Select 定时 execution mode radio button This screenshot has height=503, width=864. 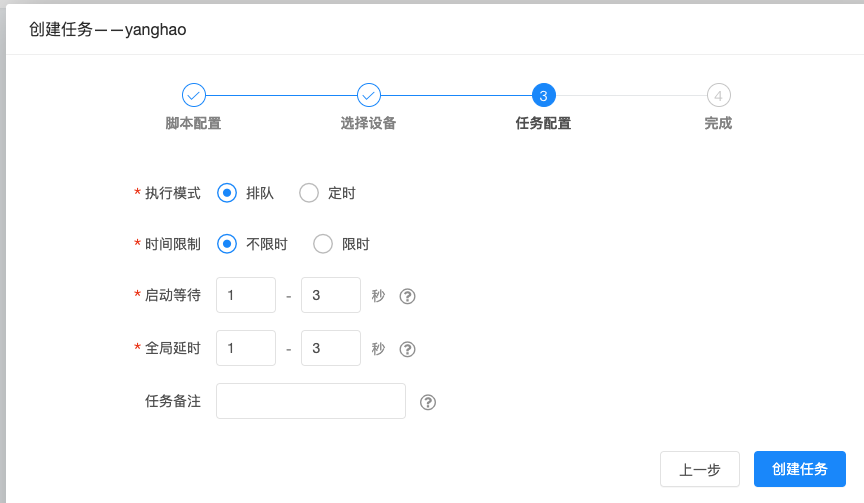tap(309, 193)
